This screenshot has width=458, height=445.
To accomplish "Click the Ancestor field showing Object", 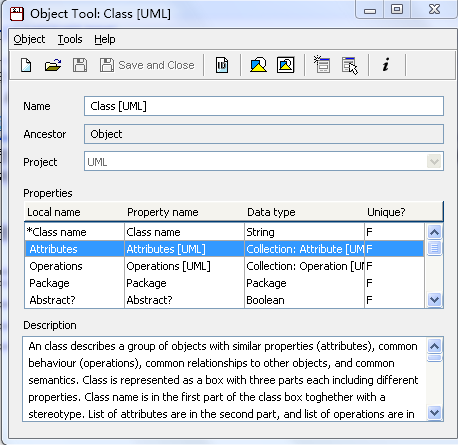I will pyautogui.click(x=264, y=134).
